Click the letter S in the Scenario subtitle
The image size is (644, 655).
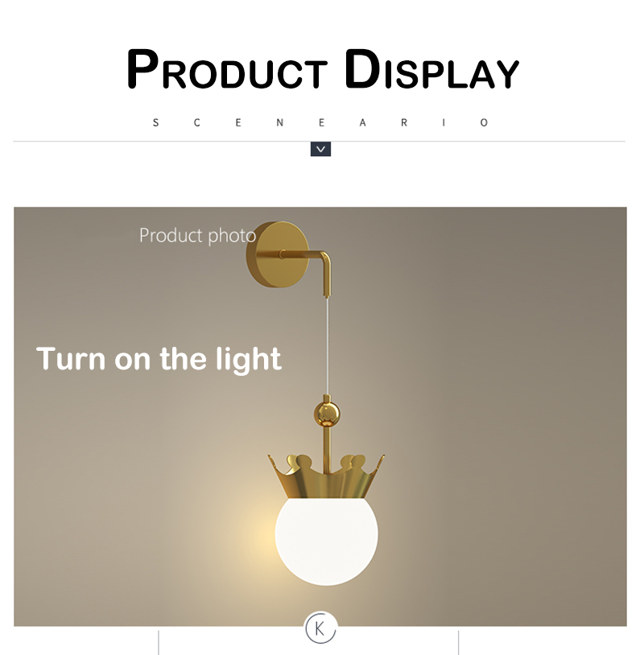coord(156,123)
